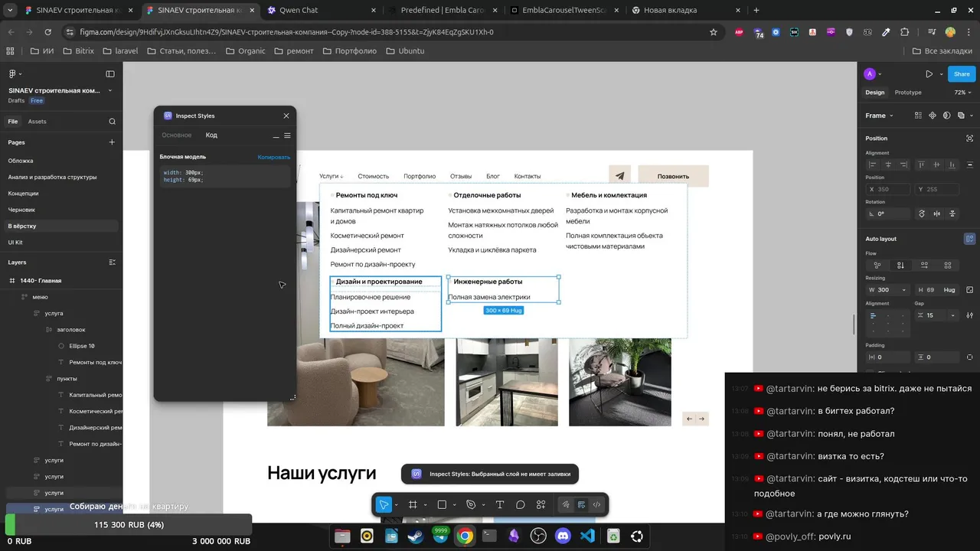Open Chrome Extensions puzzle icon

click(905, 32)
